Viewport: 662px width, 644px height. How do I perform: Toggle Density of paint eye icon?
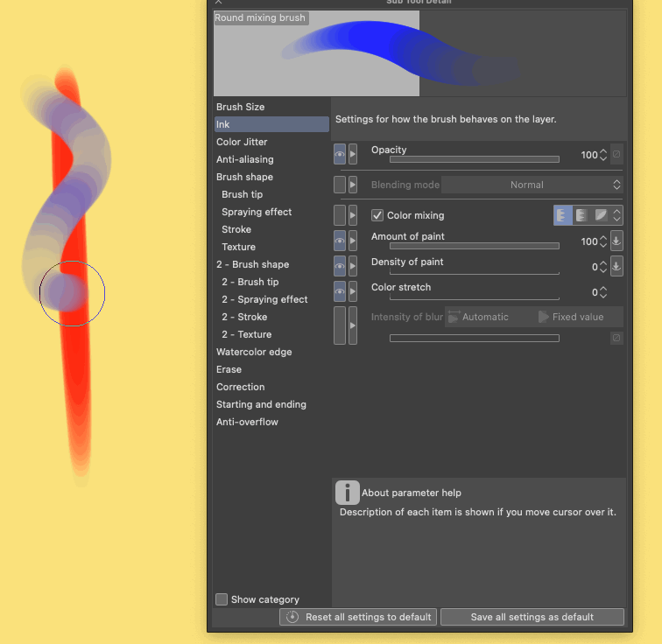pos(340,266)
